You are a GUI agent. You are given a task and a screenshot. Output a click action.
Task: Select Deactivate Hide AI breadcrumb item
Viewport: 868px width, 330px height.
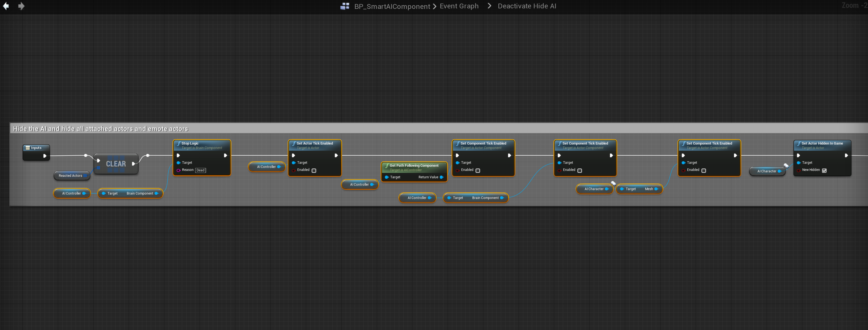(x=527, y=6)
